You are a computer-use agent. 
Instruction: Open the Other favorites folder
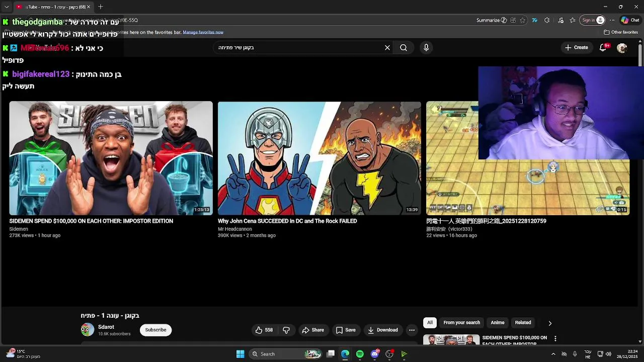click(x=621, y=32)
